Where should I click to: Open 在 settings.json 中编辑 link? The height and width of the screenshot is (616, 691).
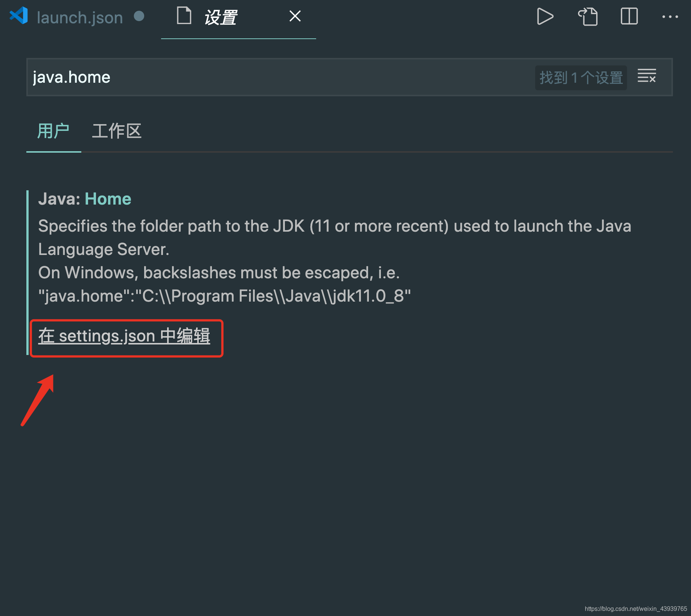[124, 336]
